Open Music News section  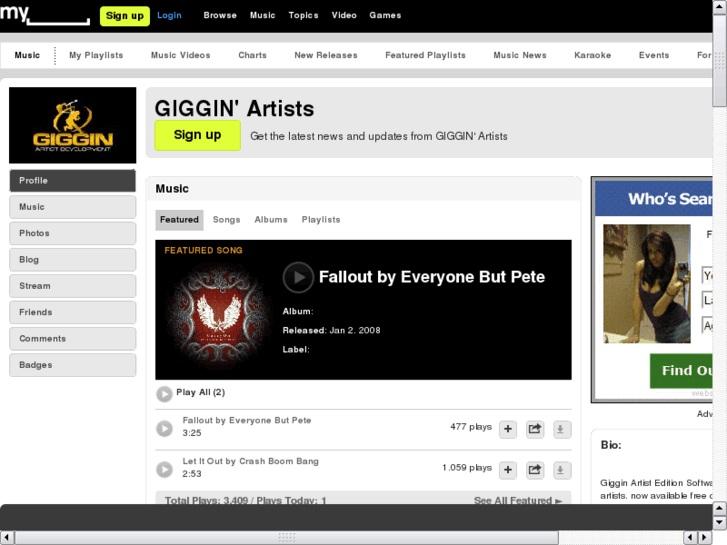pos(520,55)
